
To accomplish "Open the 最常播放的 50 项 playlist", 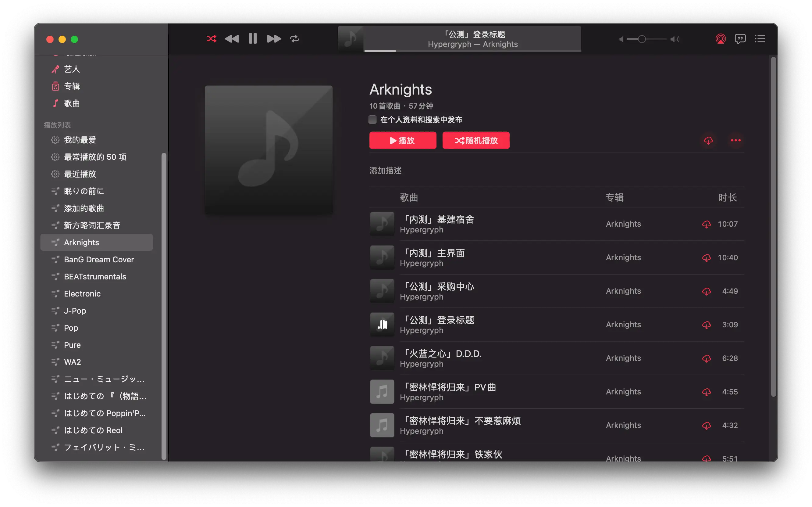I will coord(97,157).
